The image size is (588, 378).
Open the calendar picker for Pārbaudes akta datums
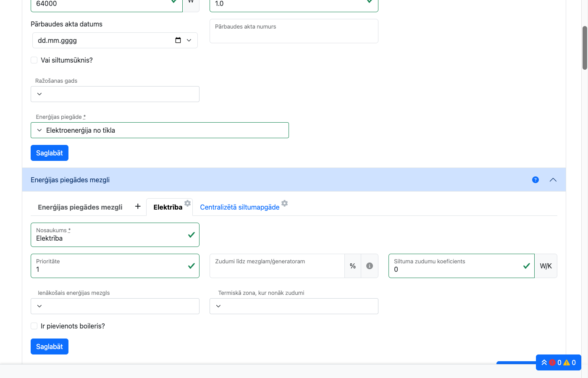coord(178,40)
